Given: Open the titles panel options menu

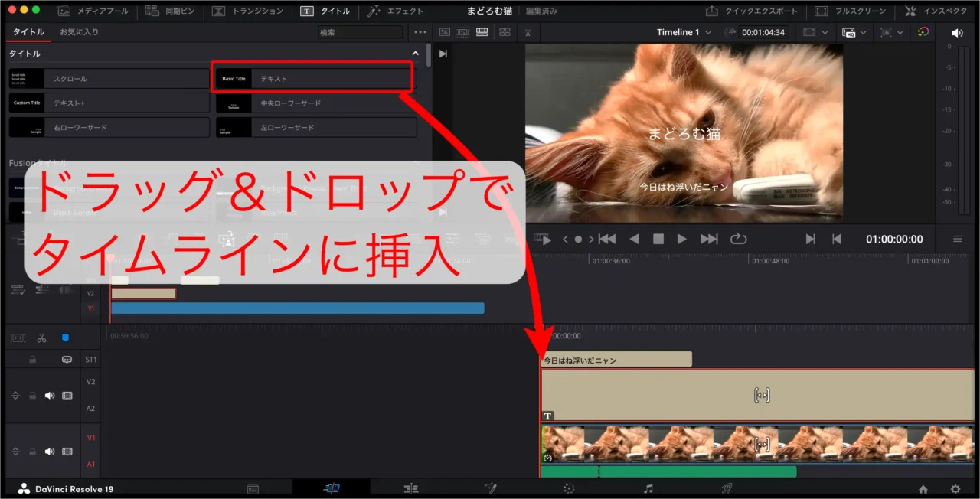Looking at the screenshot, I should coord(420,32).
